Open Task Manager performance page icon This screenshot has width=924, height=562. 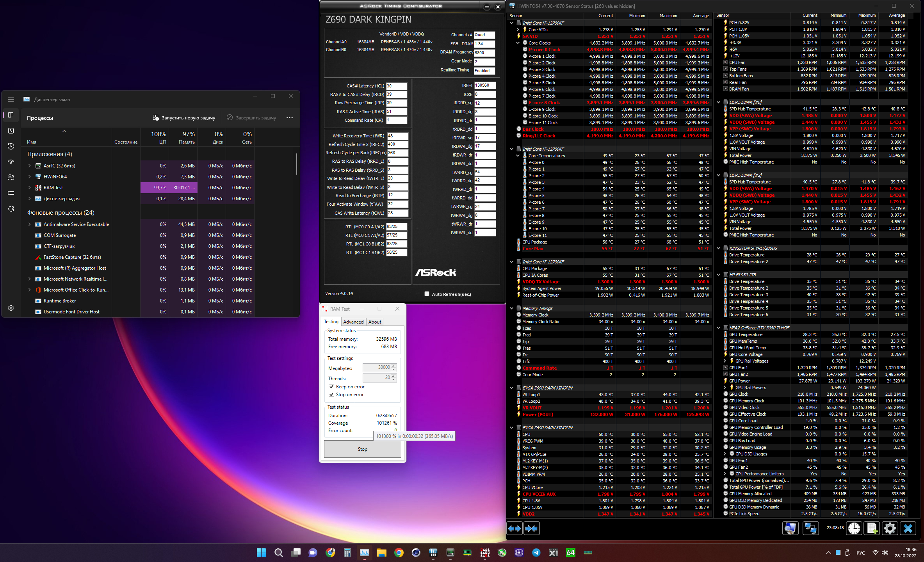point(11,131)
